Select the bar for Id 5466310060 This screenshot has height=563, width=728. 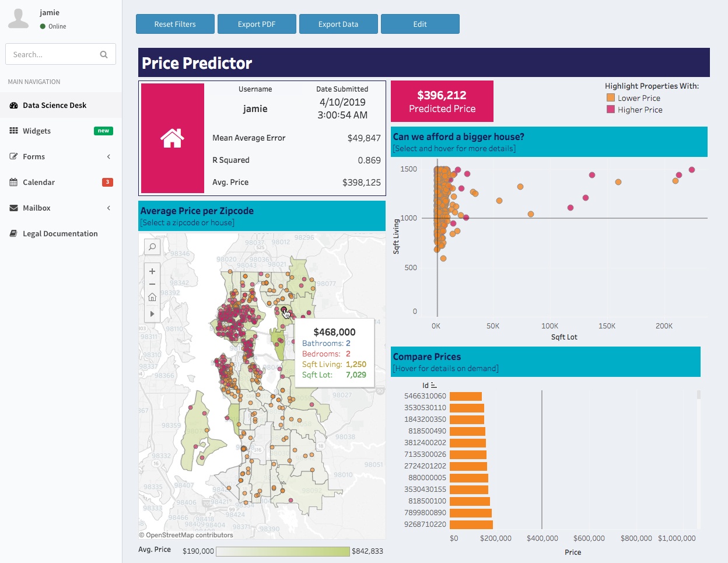coord(466,396)
